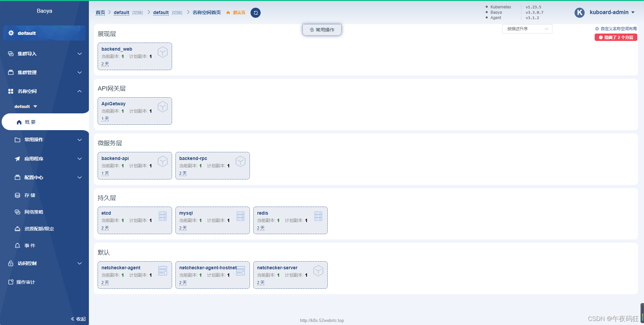Click the gear icon for 自定义名称空间布局
This screenshot has width=644, height=325.
(597, 29)
